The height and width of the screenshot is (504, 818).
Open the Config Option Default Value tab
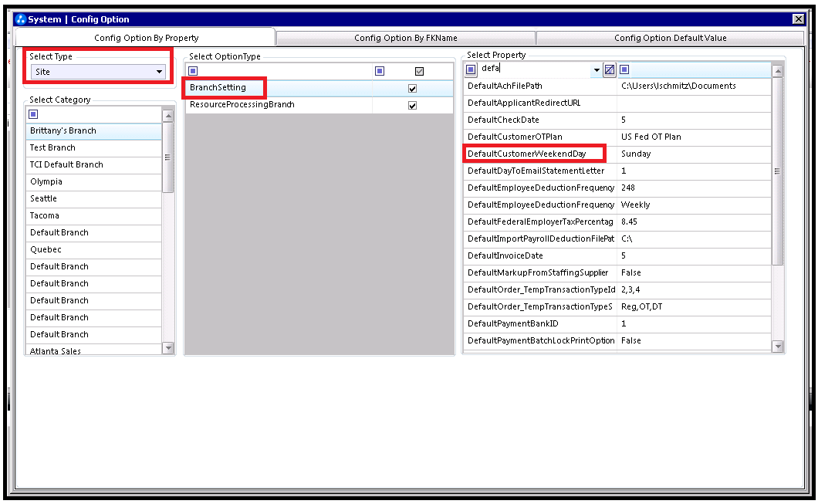670,38
